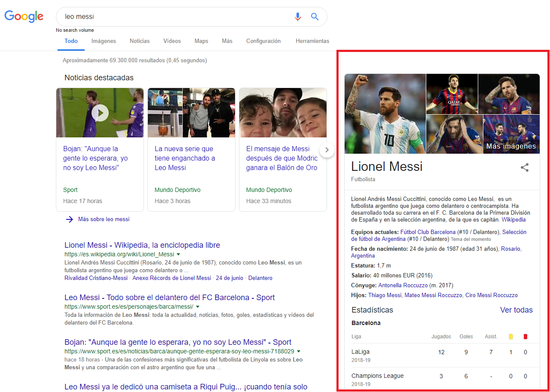Open Messi Qatar Airways jersey thumbnail

tap(452, 94)
